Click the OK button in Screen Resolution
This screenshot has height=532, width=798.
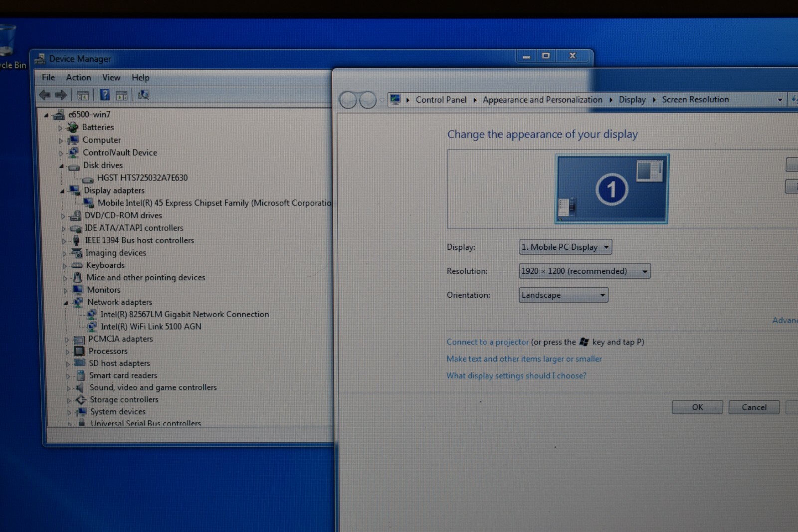697,407
